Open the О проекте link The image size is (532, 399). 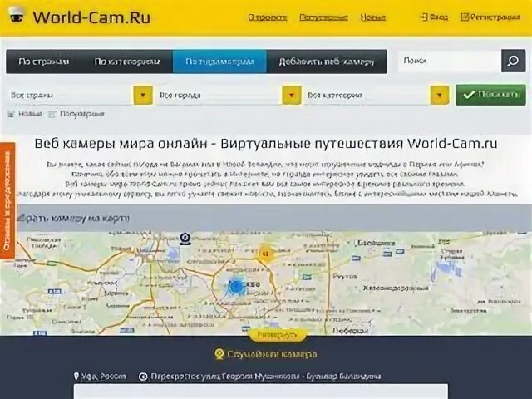(268, 17)
